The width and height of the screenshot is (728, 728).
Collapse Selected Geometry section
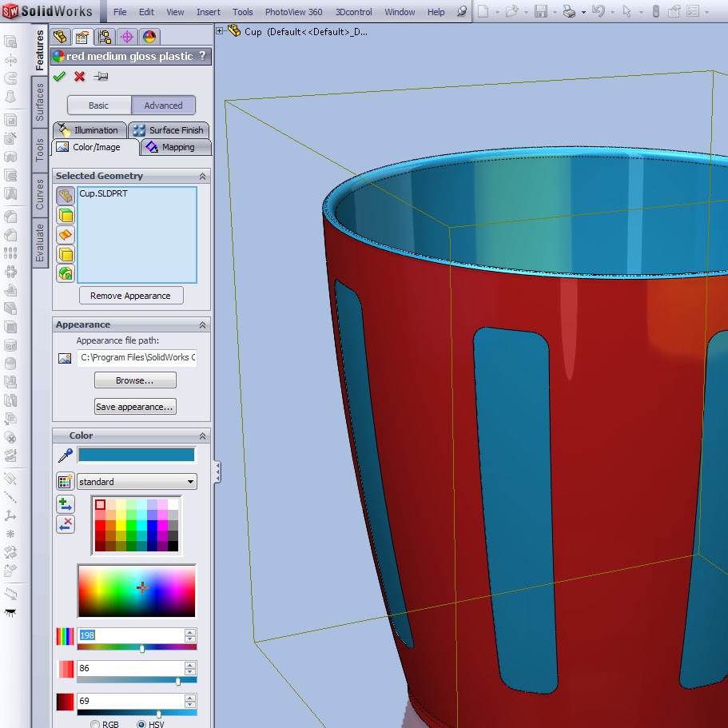202,177
